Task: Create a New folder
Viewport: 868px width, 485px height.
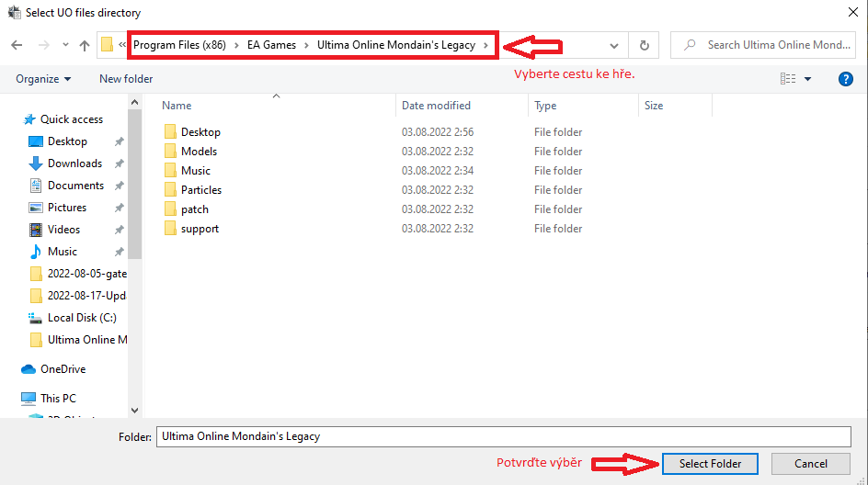Action: coord(126,78)
